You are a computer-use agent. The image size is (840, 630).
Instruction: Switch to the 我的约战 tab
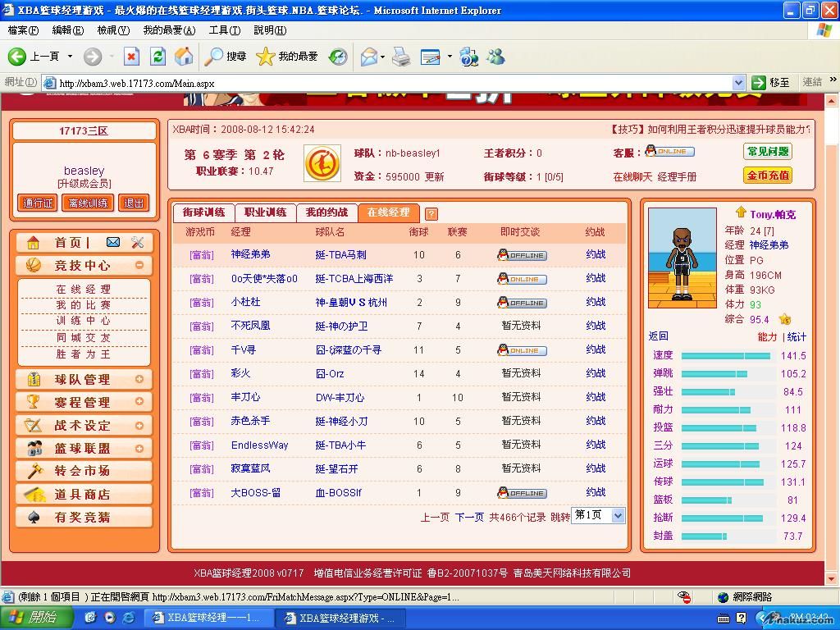pos(326,212)
